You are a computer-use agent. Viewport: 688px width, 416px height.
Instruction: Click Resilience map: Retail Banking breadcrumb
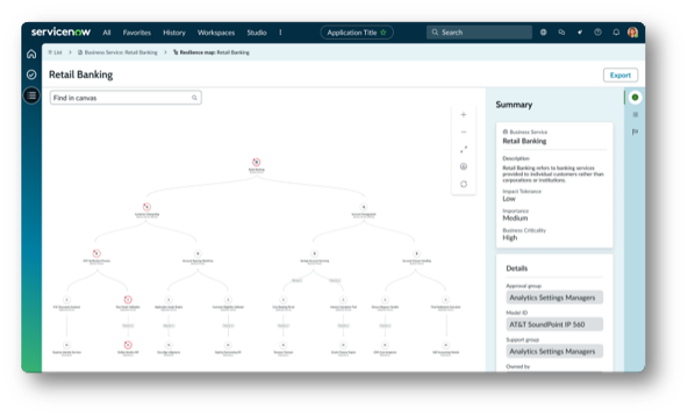[x=211, y=52]
